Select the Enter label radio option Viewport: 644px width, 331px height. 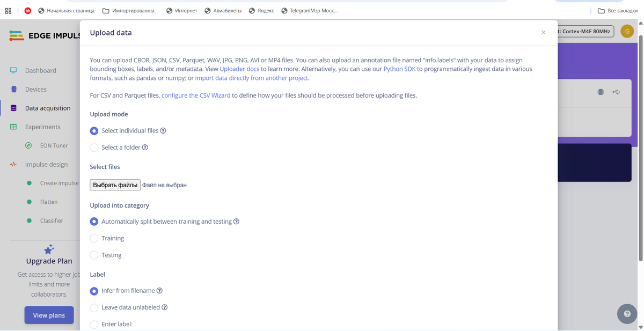94,324
